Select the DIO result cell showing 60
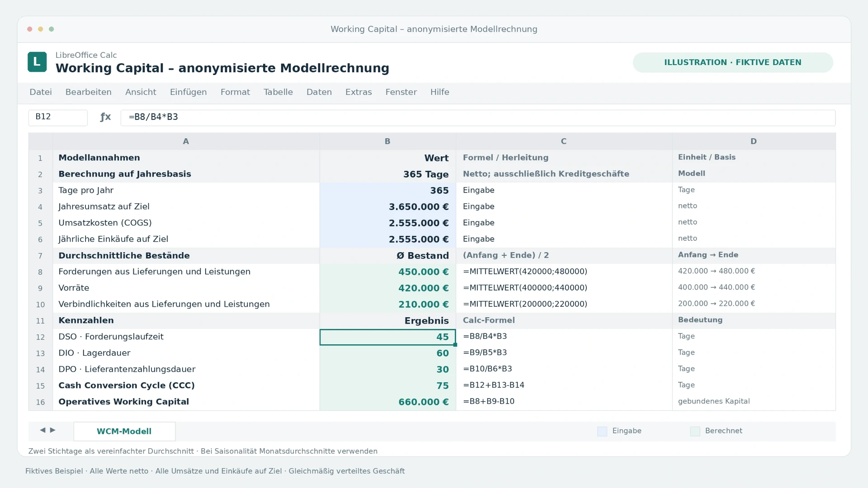 click(x=387, y=353)
